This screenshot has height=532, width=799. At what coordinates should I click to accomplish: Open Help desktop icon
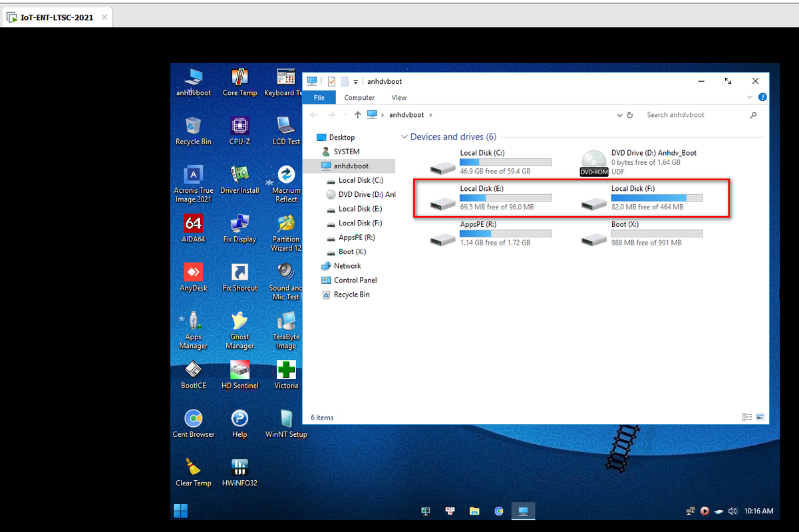coord(240,424)
